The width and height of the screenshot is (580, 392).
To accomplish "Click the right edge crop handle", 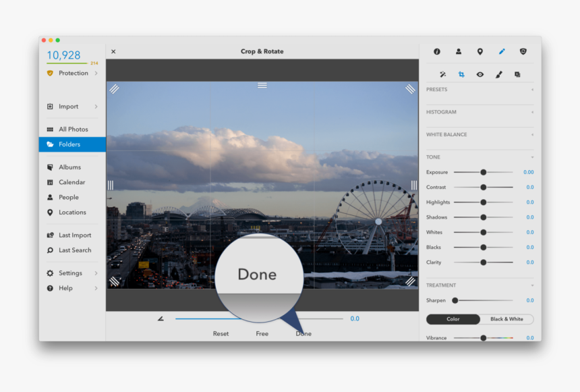I will pyautogui.click(x=414, y=185).
